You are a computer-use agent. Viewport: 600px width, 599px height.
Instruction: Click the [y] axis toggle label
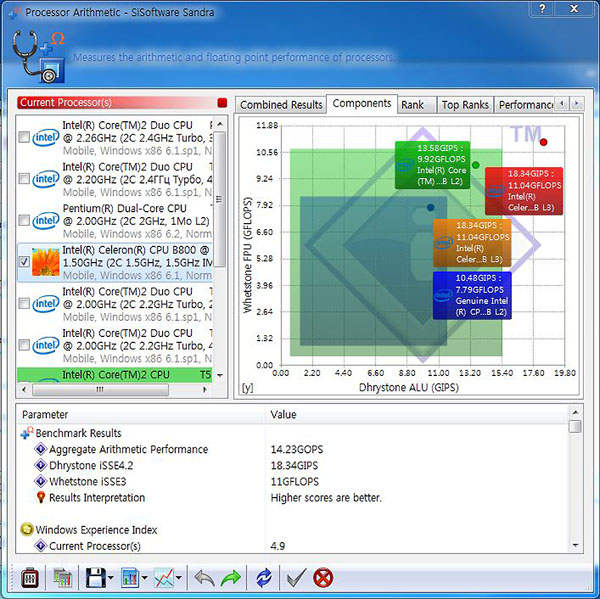coord(248,388)
